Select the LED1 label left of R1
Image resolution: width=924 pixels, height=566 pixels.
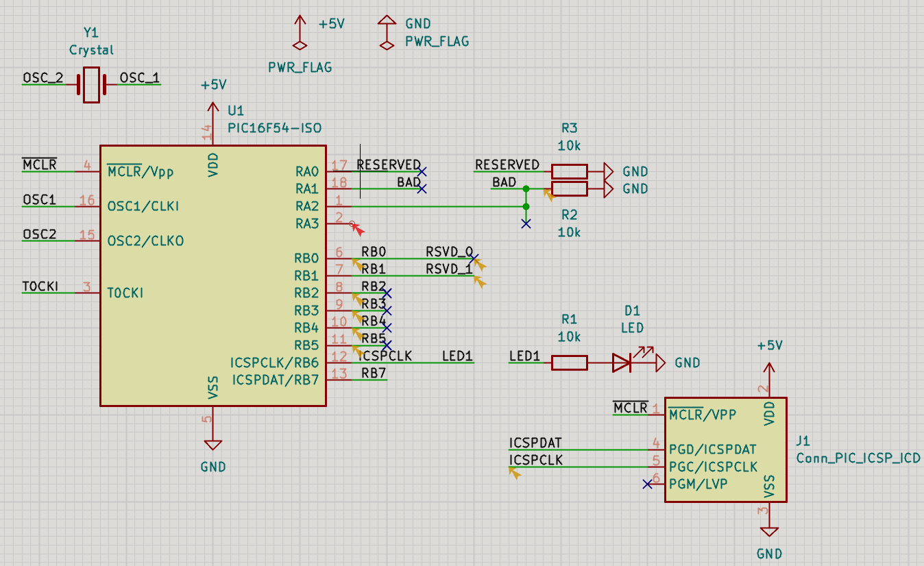(524, 356)
